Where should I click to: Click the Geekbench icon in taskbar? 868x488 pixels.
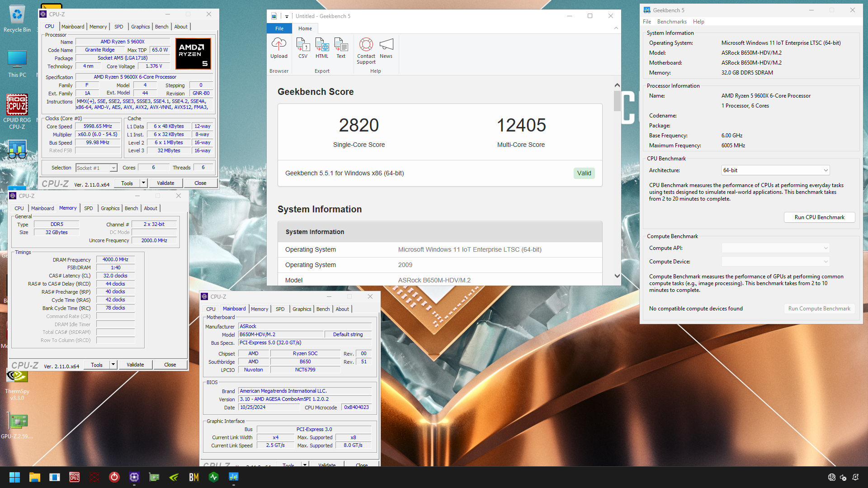click(x=234, y=477)
